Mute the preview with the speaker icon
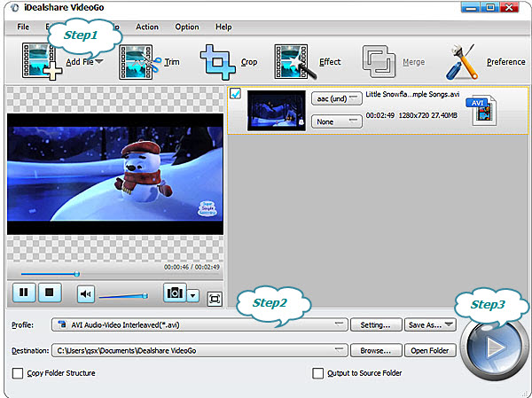The width and height of the screenshot is (532, 398). coord(86,293)
